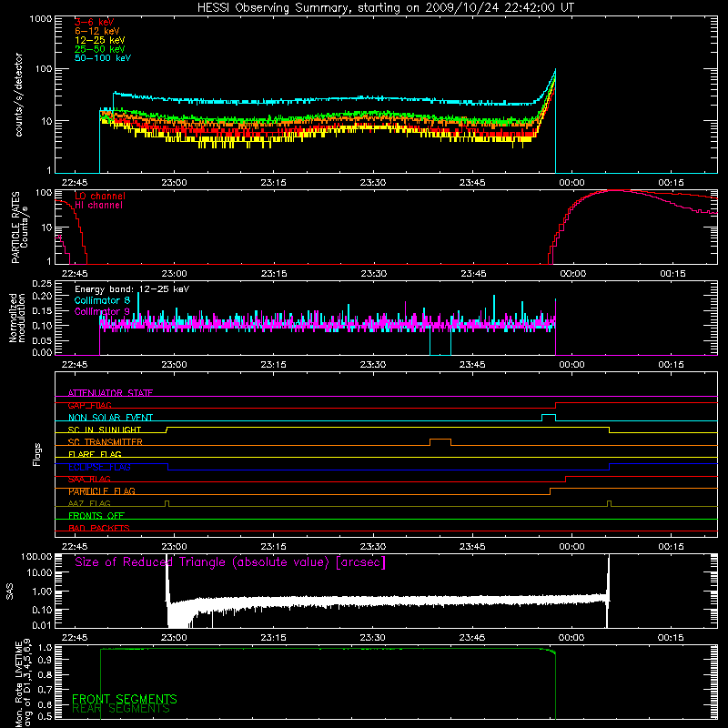Select the Collimator 8 legend label

(102, 300)
